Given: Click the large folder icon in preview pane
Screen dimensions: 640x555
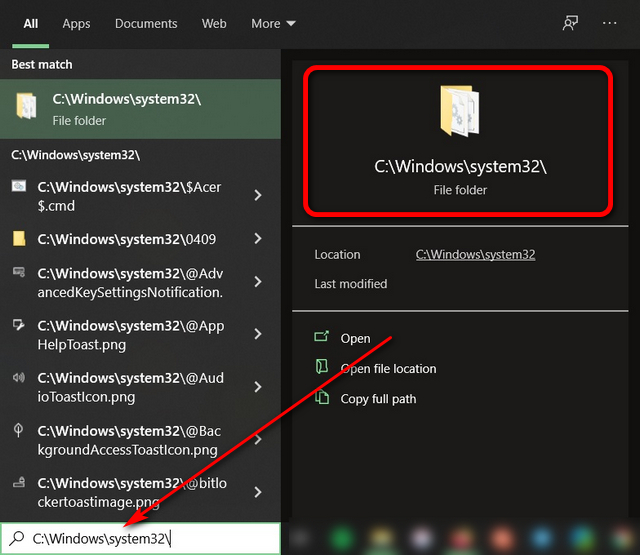Looking at the screenshot, I should coord(460,111).
